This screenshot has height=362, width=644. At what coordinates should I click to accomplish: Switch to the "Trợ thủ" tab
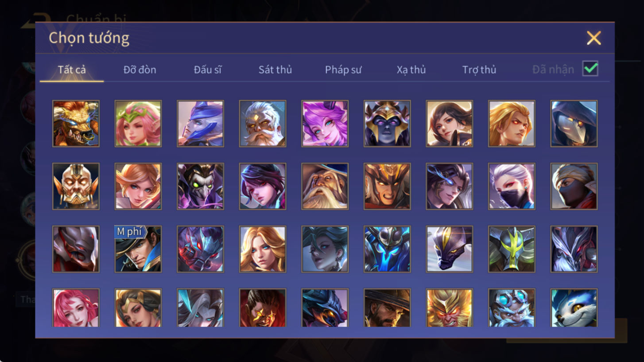click(479, 70)
